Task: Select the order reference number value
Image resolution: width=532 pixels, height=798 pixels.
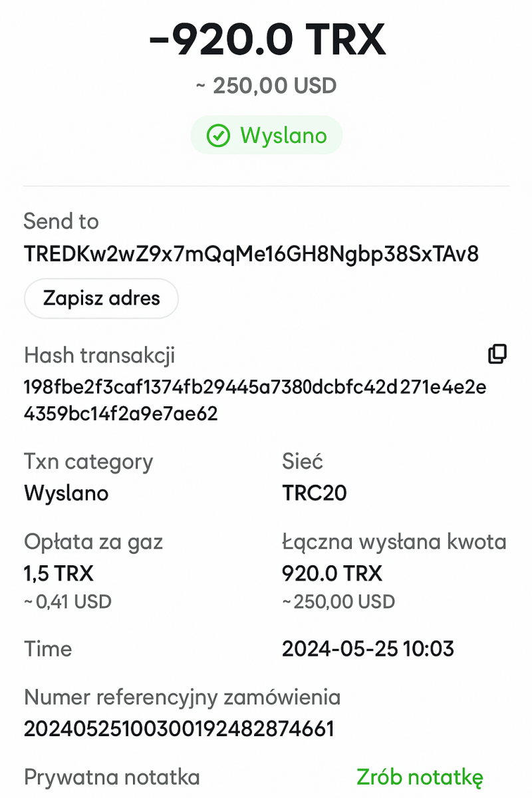Action: 179,730
